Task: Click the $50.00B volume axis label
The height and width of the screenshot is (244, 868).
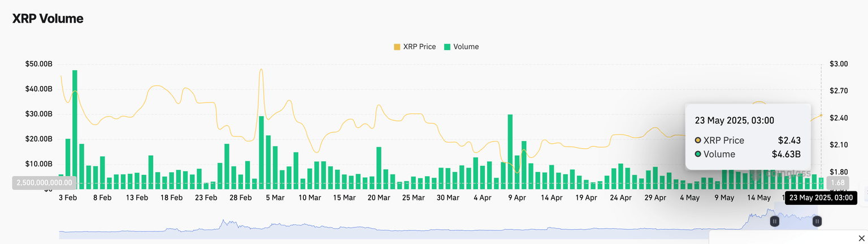Action: pos(39,64)
